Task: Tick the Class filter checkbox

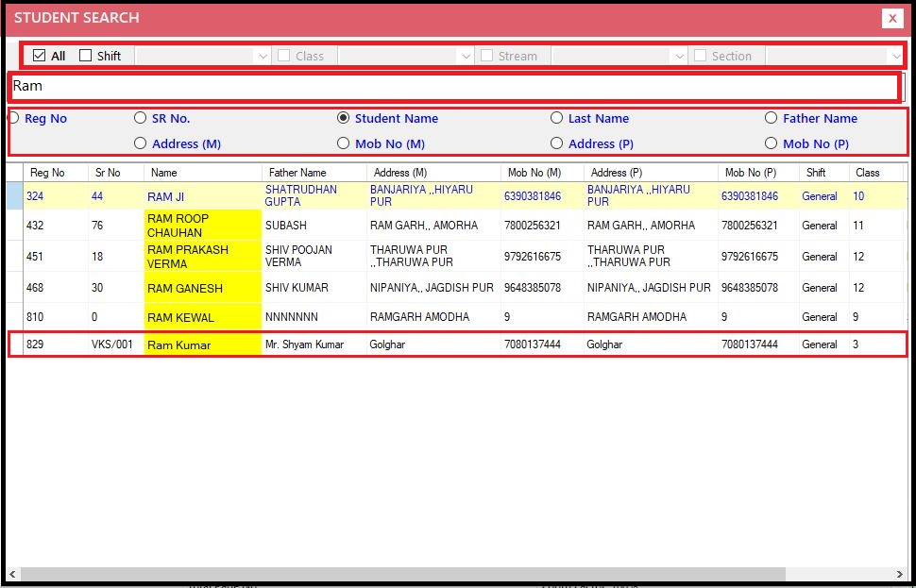Action: 284,56
